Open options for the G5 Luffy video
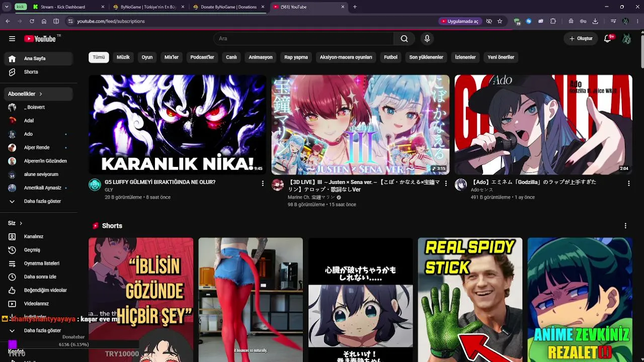This screenshot has height=362, width=644. [263, 184]
